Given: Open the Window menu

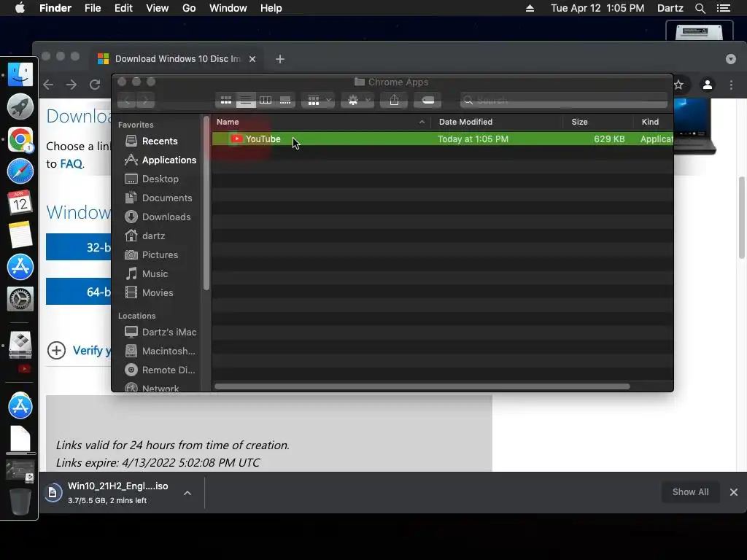Looking at the screenshot, I should pos(228,8).
